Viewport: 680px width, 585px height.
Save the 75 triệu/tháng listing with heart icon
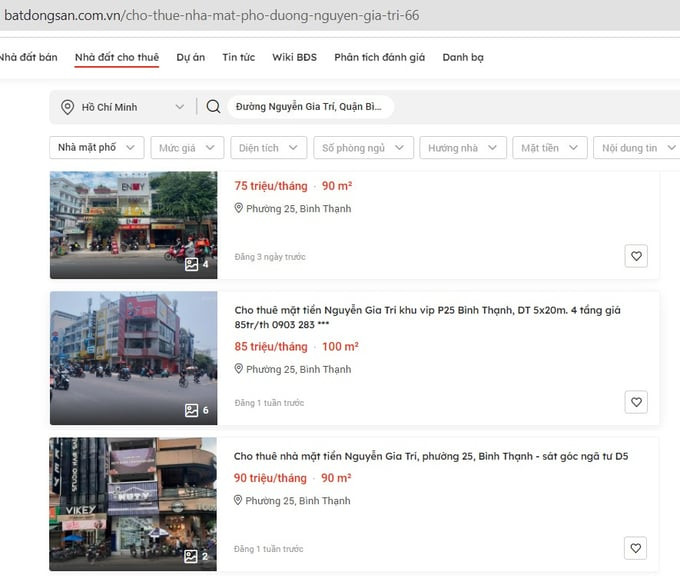tap(636, 257)
